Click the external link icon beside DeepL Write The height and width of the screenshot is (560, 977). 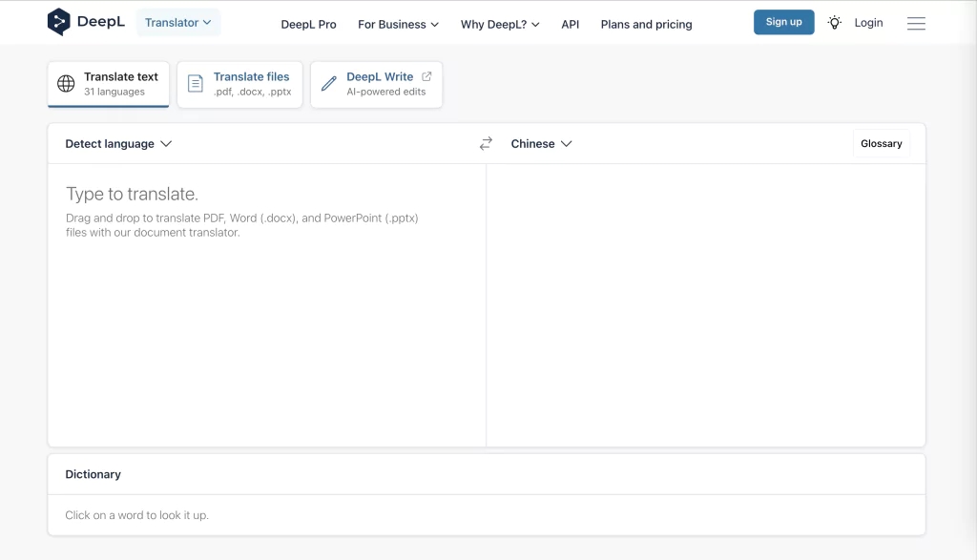426,76
